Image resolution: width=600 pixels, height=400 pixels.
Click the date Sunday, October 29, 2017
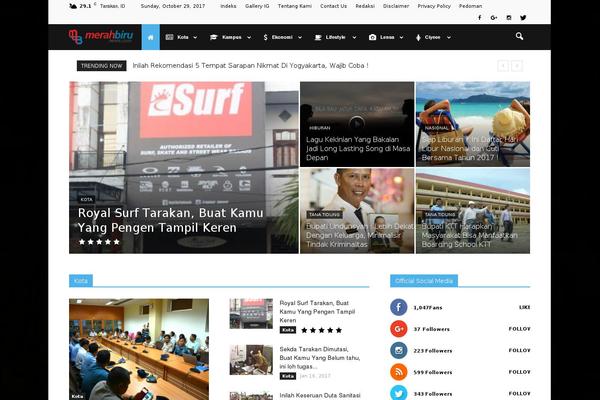click(x=173, y=6)
